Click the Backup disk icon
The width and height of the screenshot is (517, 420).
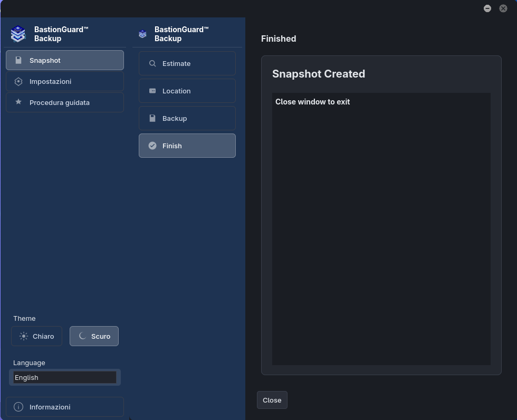[x=152, y=118]
